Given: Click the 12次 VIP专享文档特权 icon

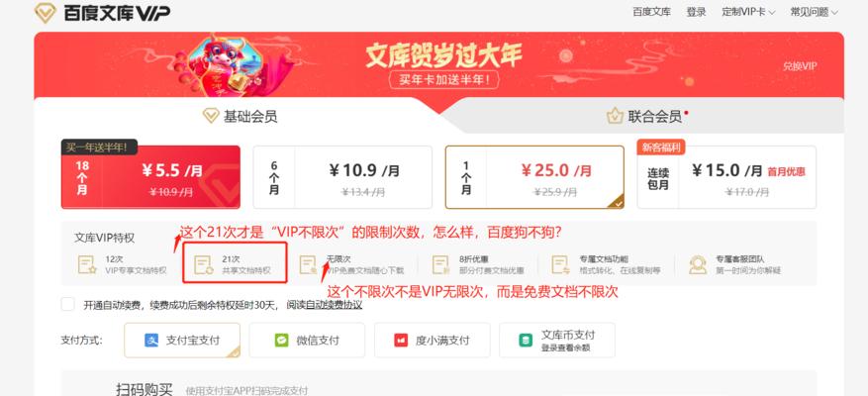Looking at the screenshot, I should [x=87, y=264].
